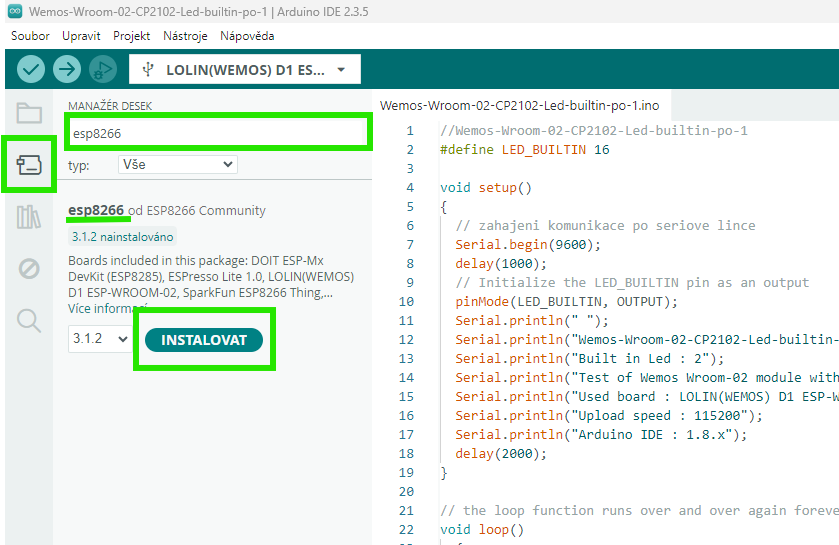The image size is (839, 545).
Task: Click code line #define LED_BUILTIN 16
Action: tap(524, 150)
